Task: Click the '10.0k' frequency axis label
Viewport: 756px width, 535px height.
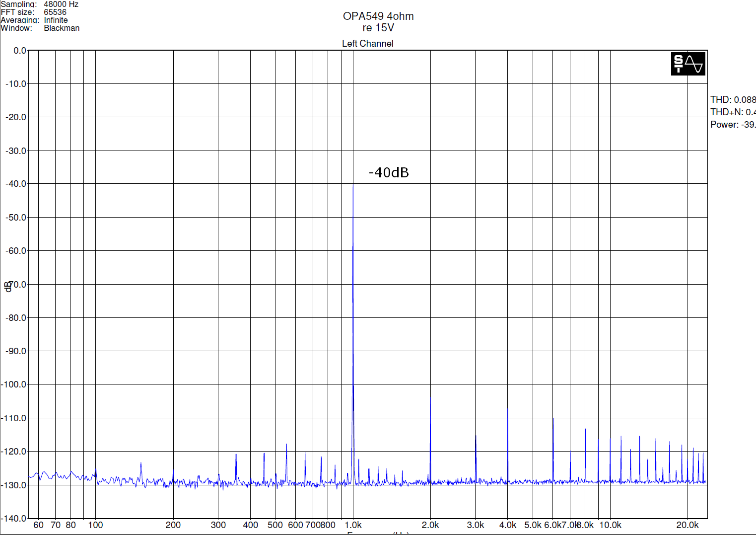Action: (x=610, y=525)
